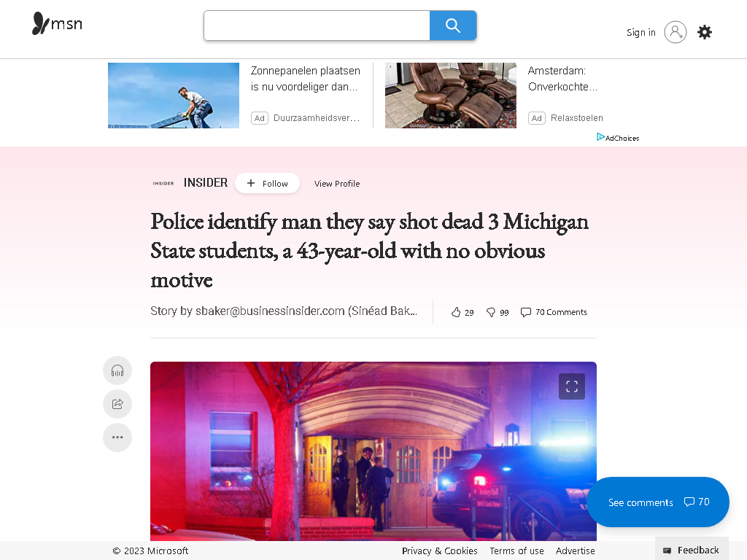
Task: Open Privacy & Cookies footer link
Action: point(439,551)
